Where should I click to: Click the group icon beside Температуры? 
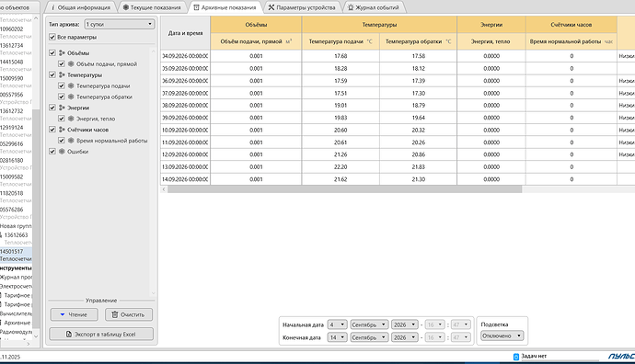click(x=62, y=74)
